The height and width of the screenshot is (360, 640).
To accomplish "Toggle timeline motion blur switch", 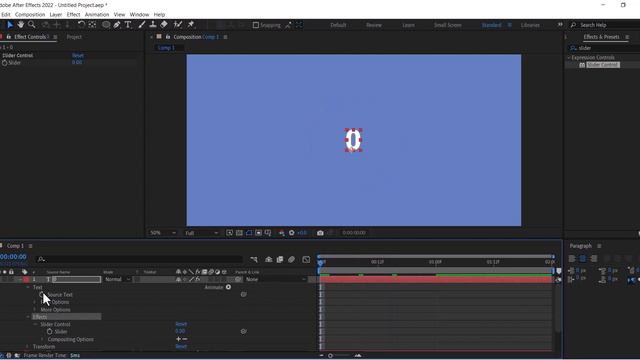I will click(x=291, y=260).
